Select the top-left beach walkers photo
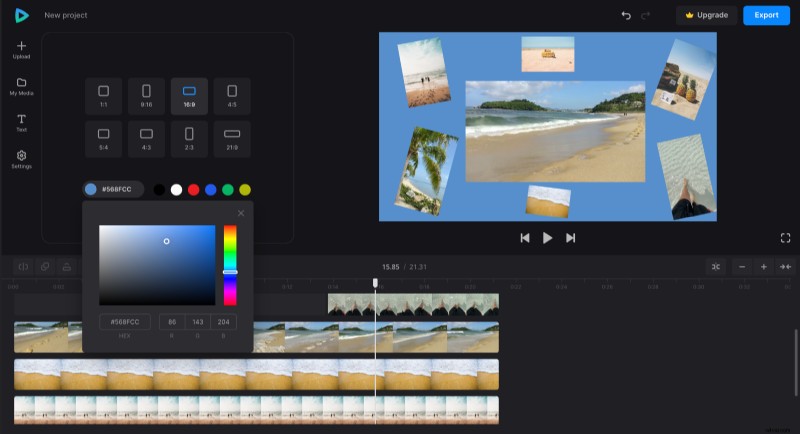 click(x=424, y=72)
